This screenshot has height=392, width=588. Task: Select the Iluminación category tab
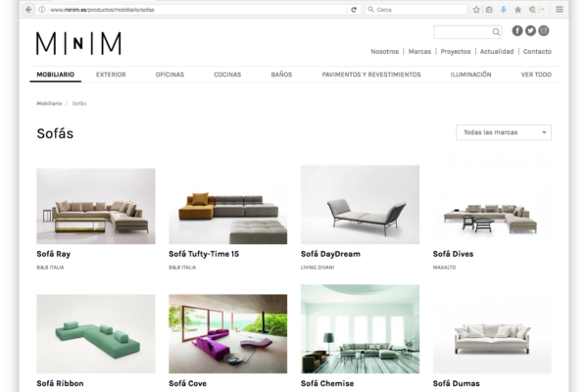[470, 74]
